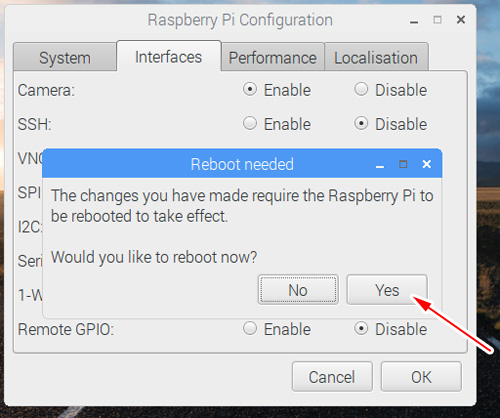The width and height of the screenshot is (500, 418).
Task: Click the Cancel button
Action: (332, 377)
